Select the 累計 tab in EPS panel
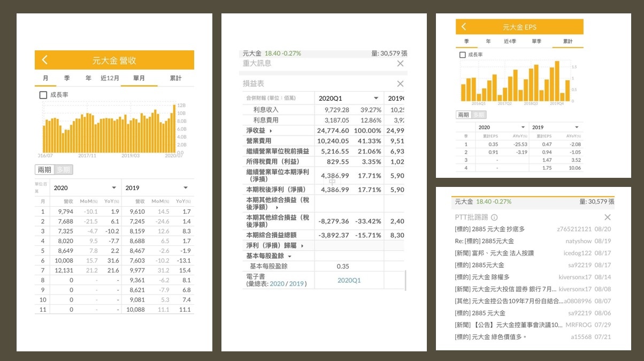644x361 pixels. [568, 41]
